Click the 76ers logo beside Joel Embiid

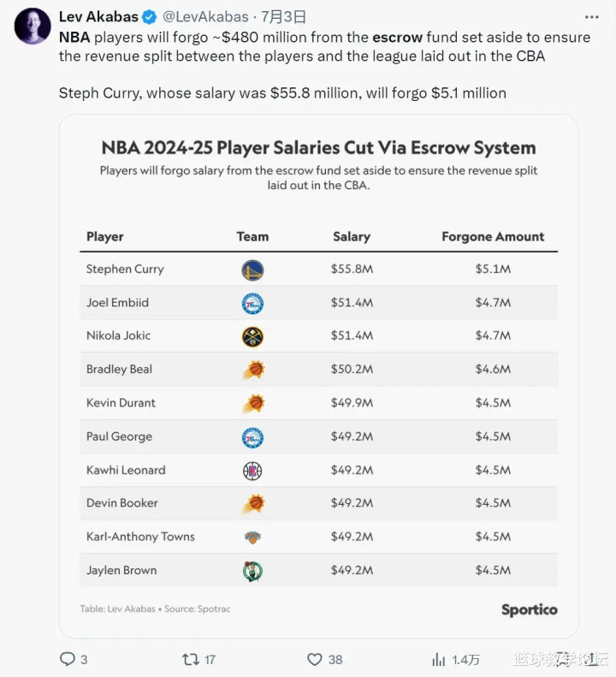(x=252, y=304)
